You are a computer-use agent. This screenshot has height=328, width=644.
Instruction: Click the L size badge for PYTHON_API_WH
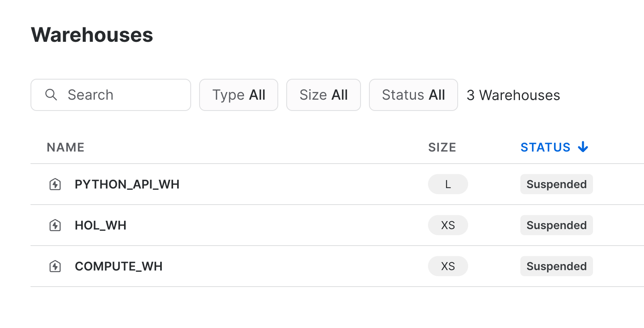448,184
